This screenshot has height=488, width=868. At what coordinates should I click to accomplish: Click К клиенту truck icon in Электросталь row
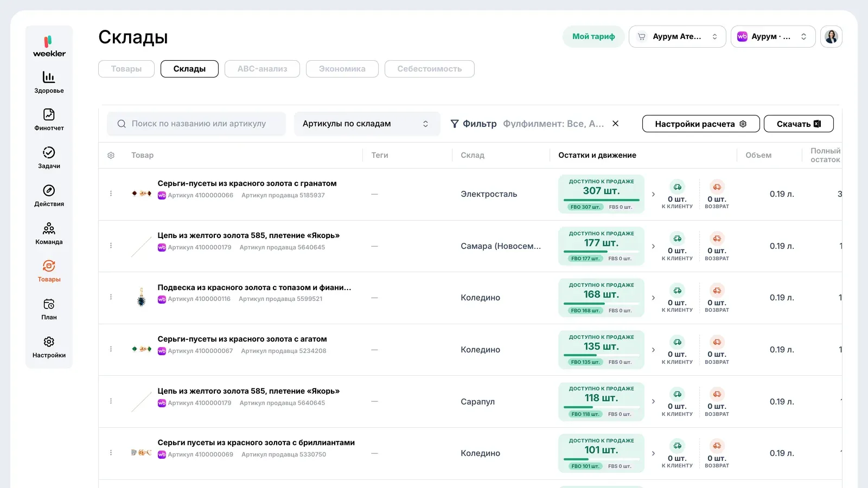coord(677,187)
